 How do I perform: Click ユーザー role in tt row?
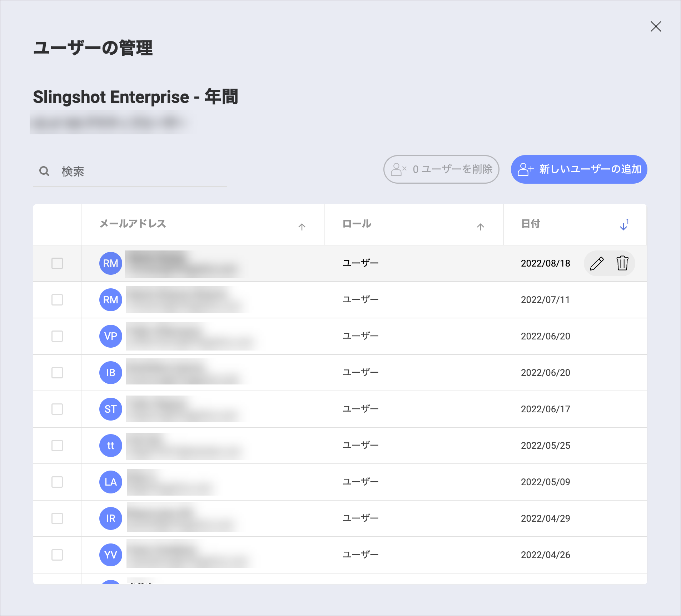point(361,446)
